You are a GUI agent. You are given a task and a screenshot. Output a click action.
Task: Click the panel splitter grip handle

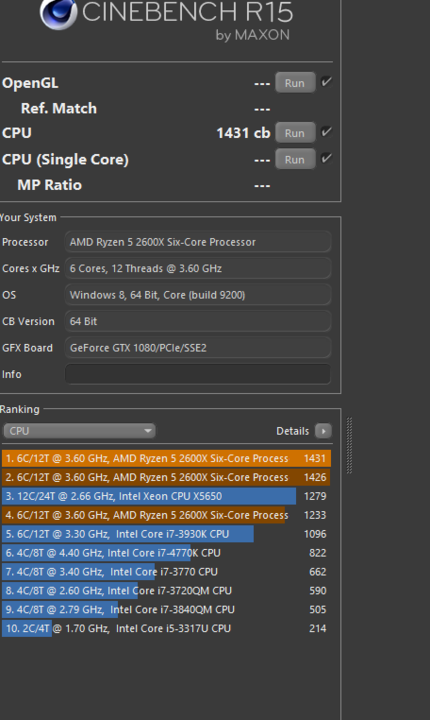click(x=349, y=445)
